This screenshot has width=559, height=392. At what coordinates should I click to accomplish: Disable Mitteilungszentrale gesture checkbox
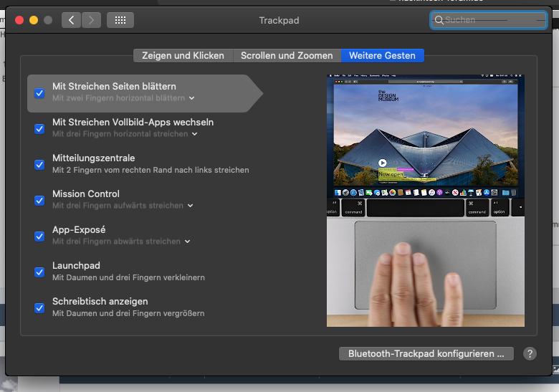pos(39,165)
